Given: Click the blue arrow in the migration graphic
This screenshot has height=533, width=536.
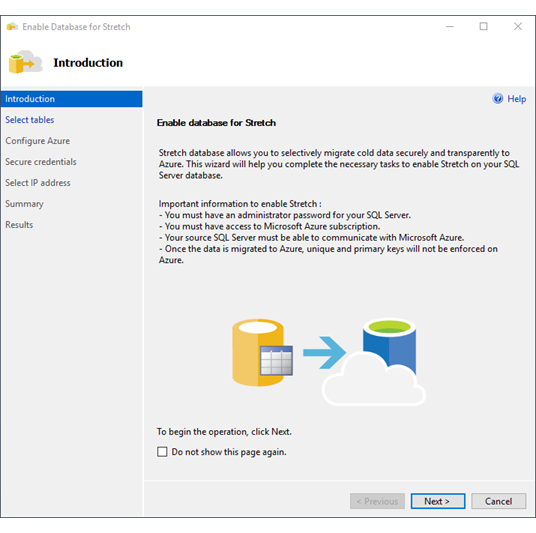Looking at the screenshot, I should point(324,352).
